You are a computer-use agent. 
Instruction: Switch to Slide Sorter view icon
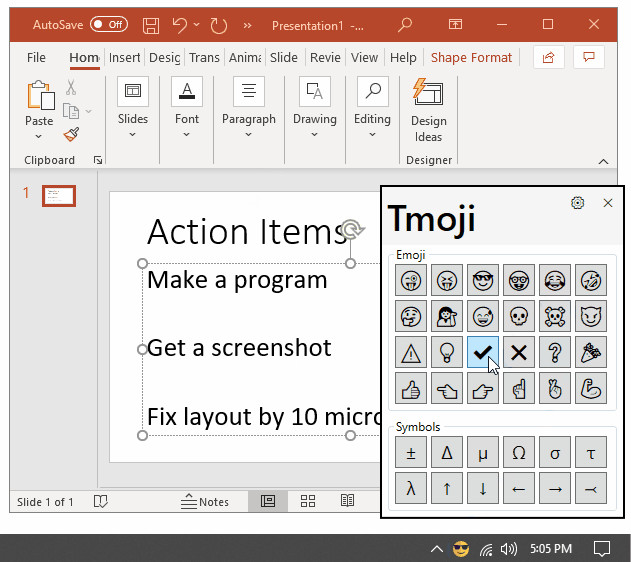308,501
